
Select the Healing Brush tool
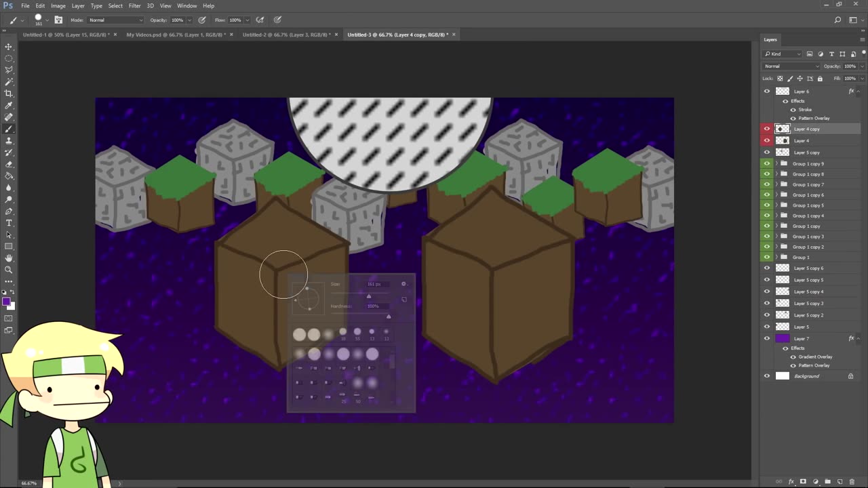tap(9, 117)
